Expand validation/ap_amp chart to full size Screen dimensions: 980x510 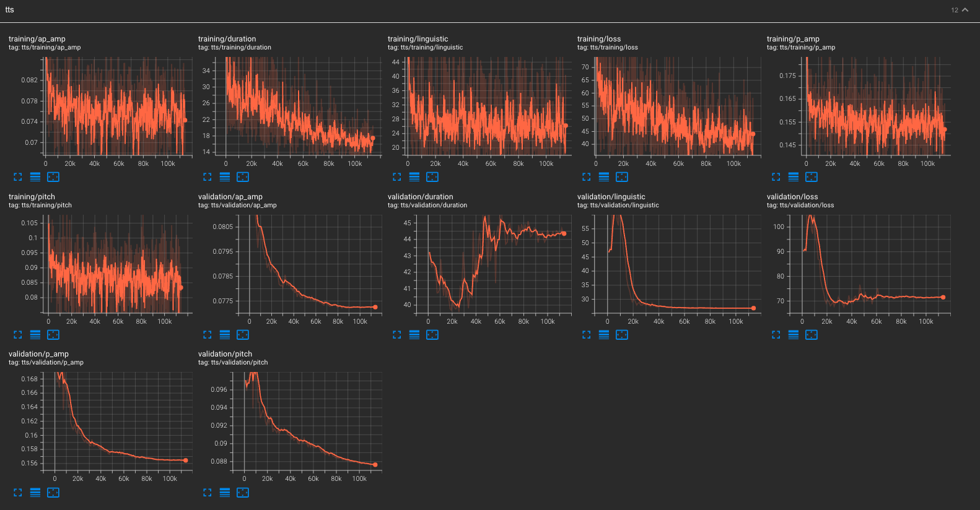click(208, 335)
